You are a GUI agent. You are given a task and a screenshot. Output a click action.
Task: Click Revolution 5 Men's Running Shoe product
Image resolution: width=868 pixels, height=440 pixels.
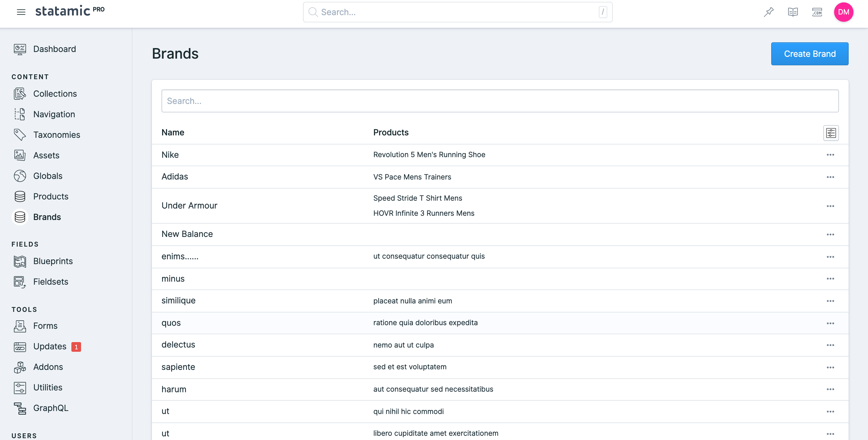point(429,155)
